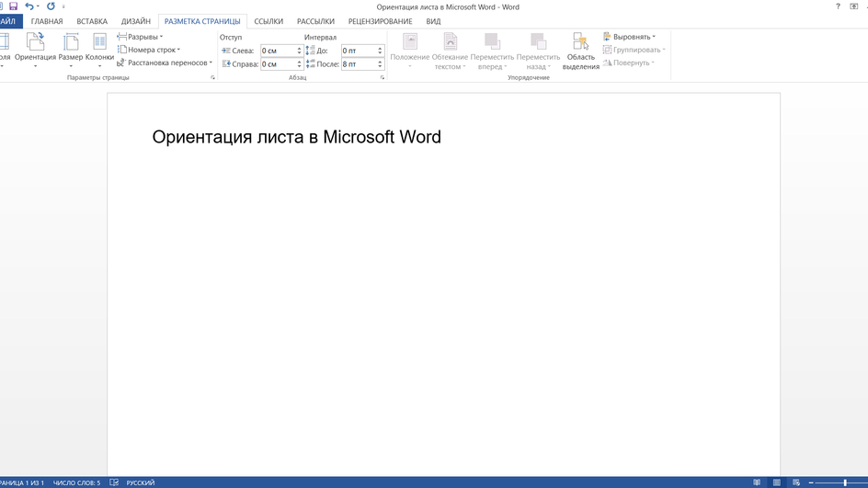
Task: Open the Разрывы breaks dropdown
Action: [140, 37]
